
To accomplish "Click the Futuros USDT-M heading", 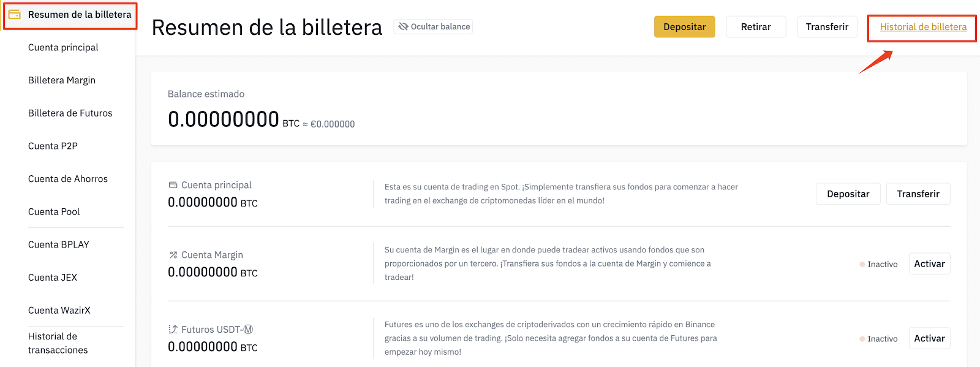I will click(x=217, y=330).
